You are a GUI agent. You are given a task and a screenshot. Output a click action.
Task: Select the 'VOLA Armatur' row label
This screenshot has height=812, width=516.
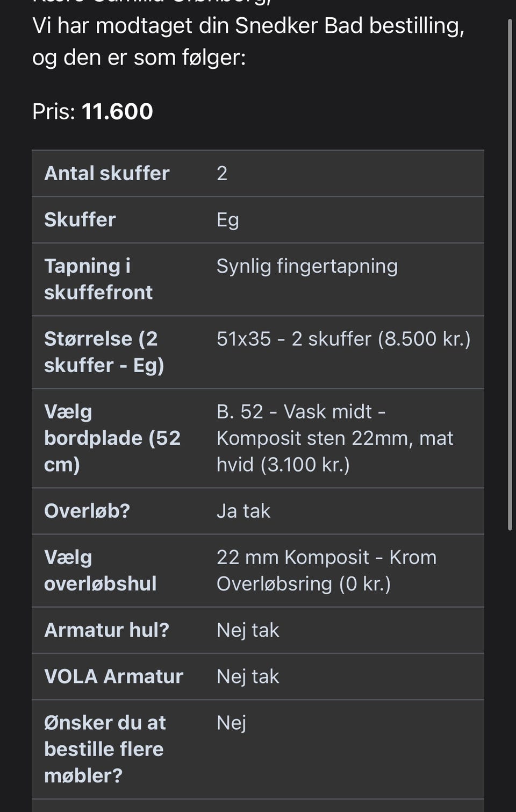tap(113, 676)
